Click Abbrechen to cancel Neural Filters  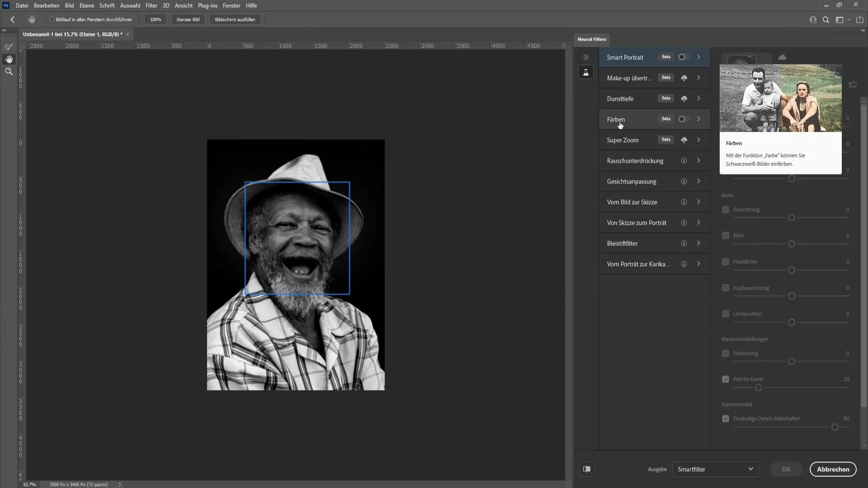833,469
